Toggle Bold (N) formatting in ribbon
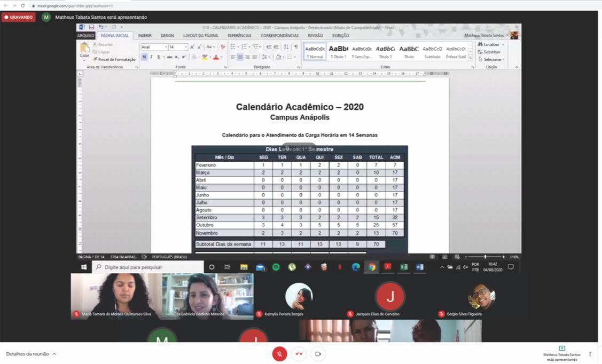Screen dimensions: 602x364 [x=144, y=57]
